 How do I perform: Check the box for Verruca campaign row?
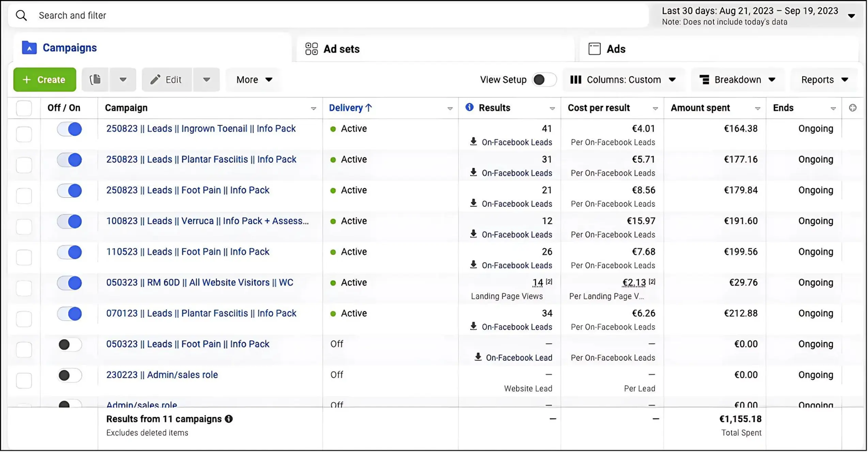tap(24, 226)
